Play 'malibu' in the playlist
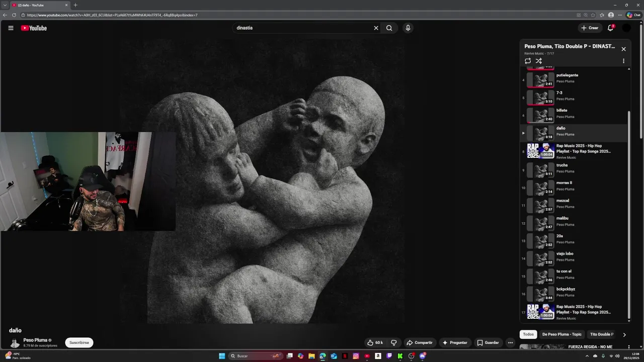 tap(574, 223)
